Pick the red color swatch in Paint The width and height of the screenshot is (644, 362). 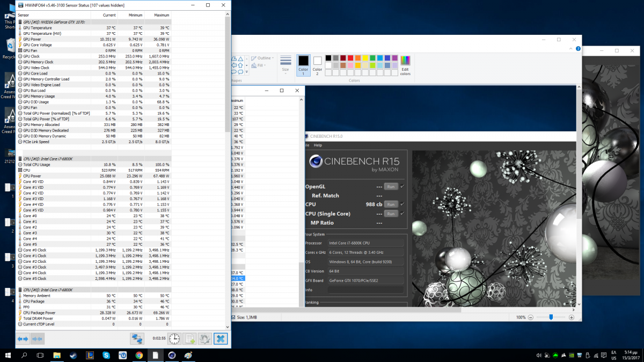pyautogui.click(x=349, y=58)
